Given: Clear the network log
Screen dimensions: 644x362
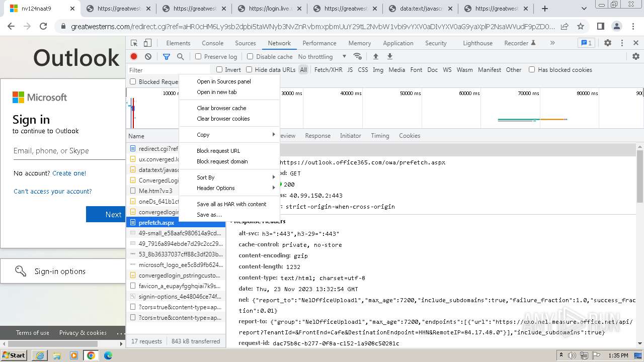Looking at the screenshot, I should point(148,57).
